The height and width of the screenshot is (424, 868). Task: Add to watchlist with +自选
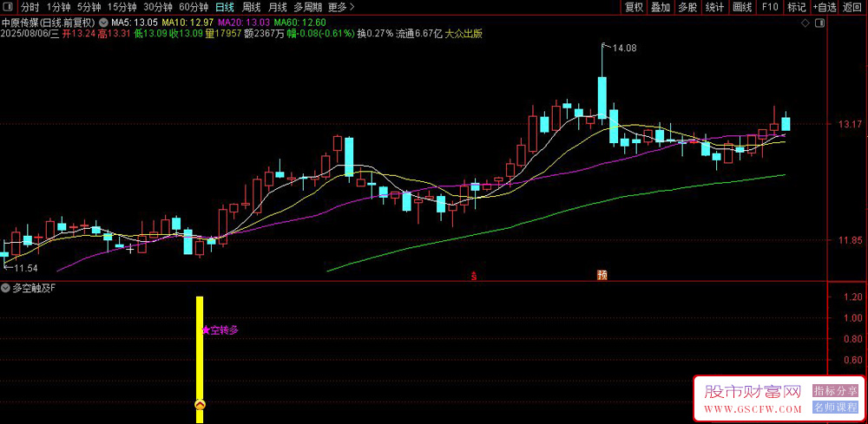click(x=825, y=7)
